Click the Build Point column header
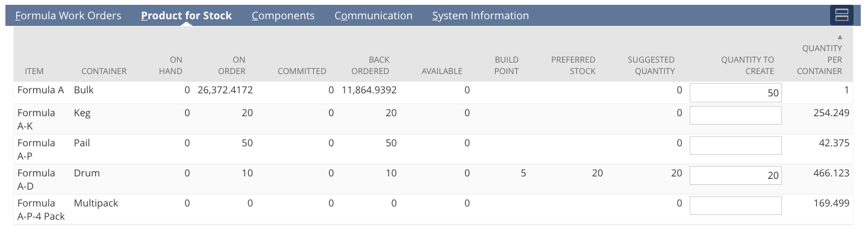The image size is (868, 233). coord(507,65)
